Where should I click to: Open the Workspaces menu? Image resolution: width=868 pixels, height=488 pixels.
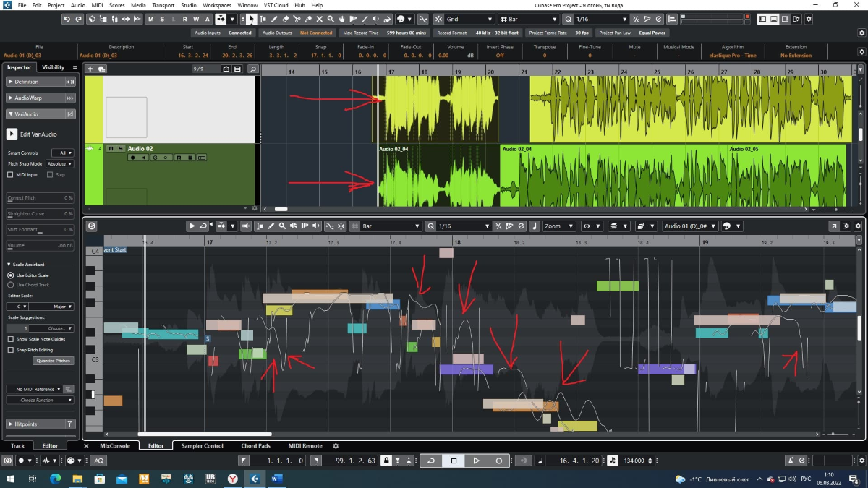pos(217,5)
